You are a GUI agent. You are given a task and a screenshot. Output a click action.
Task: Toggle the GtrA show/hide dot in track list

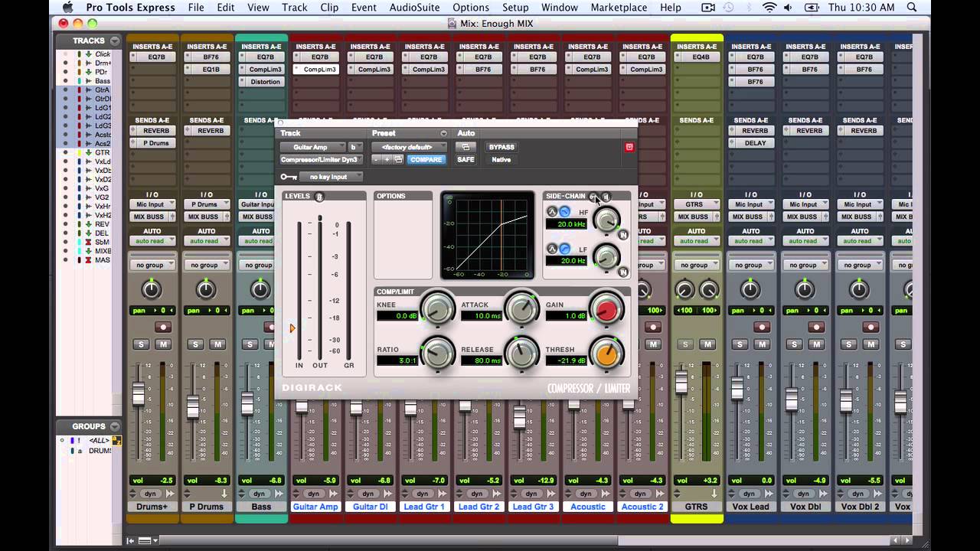click(x=66, y=90)
